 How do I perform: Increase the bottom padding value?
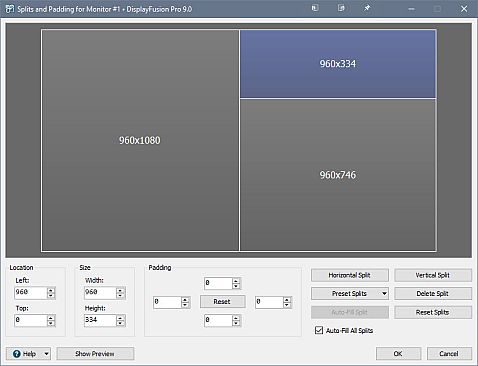(x=236, y=318)
